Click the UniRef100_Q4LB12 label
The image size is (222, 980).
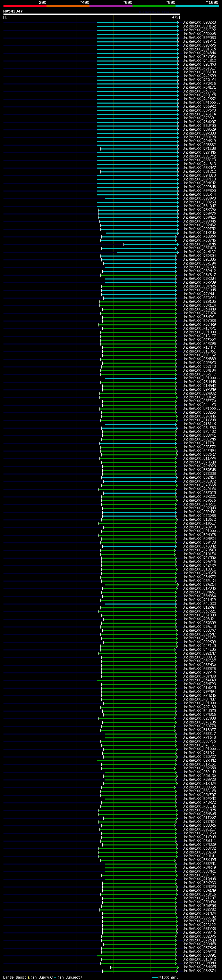click(199, 60)
